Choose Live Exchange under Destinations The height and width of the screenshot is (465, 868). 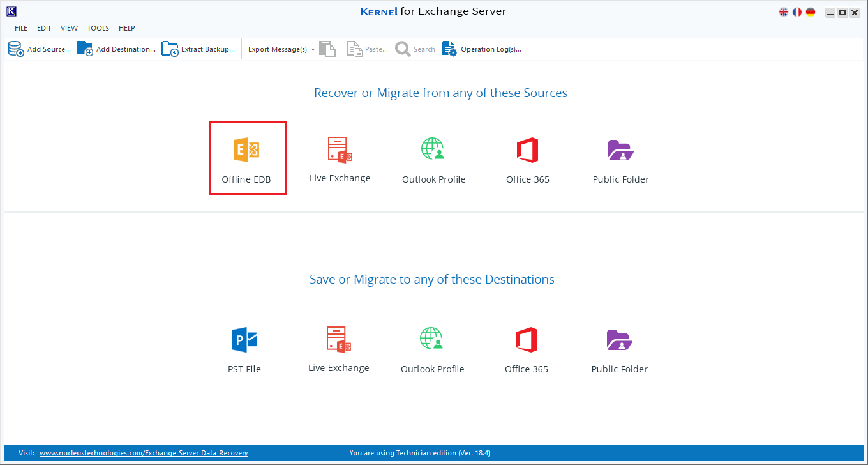click(338, 349)
